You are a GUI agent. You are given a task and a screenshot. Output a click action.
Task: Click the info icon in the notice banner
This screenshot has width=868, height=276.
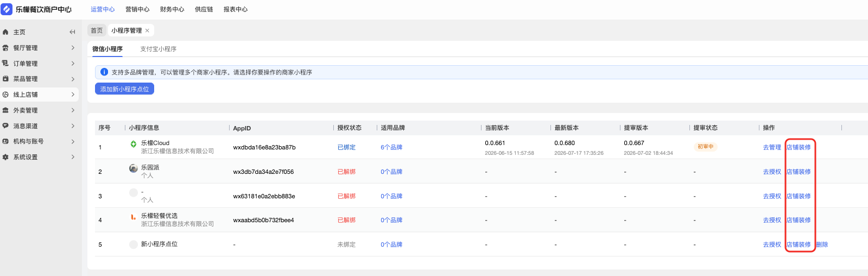click(104, 72)
